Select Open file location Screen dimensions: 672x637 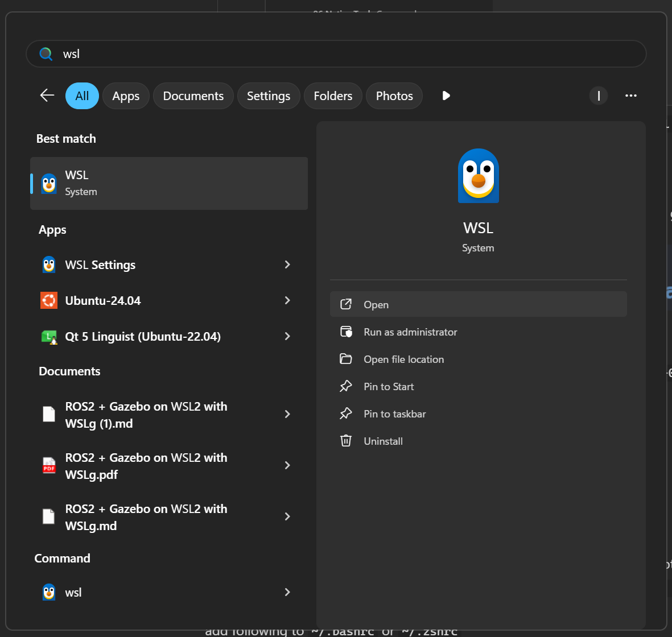pyautogui.click(x=403, y=359)
